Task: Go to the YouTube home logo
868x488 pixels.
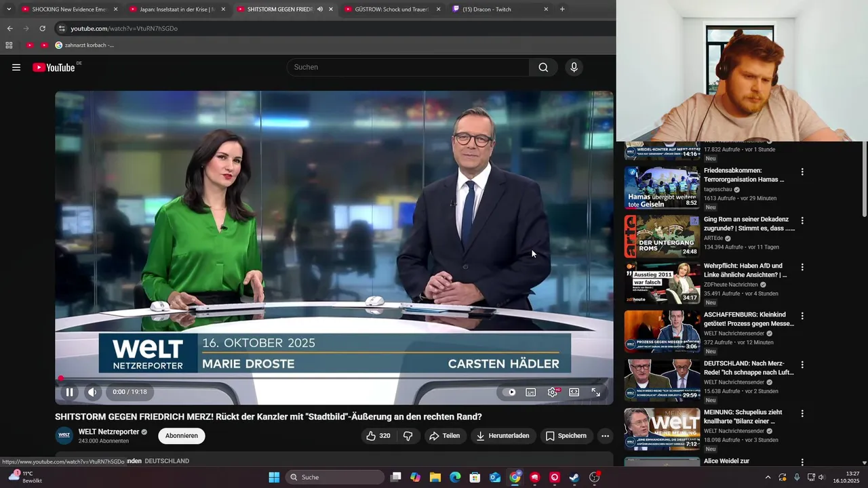Action: 54,67
